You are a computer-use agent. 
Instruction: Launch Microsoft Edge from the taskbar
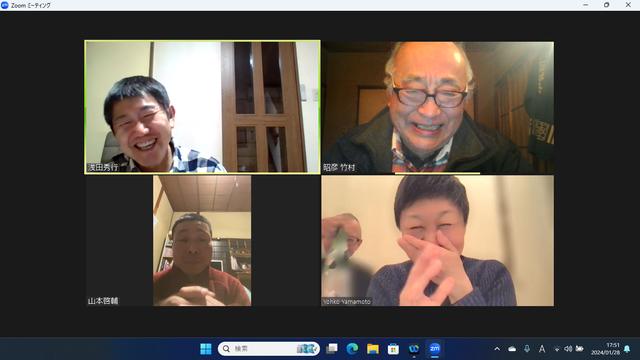[352, 349]
